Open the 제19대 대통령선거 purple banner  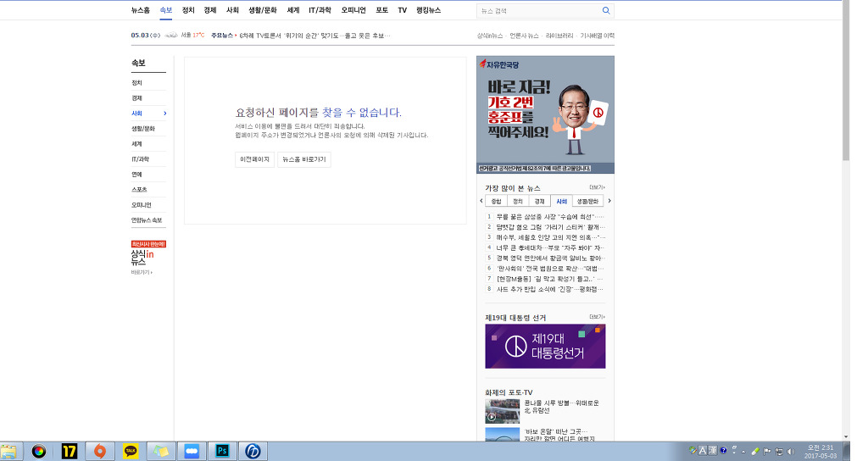(545, 347)
